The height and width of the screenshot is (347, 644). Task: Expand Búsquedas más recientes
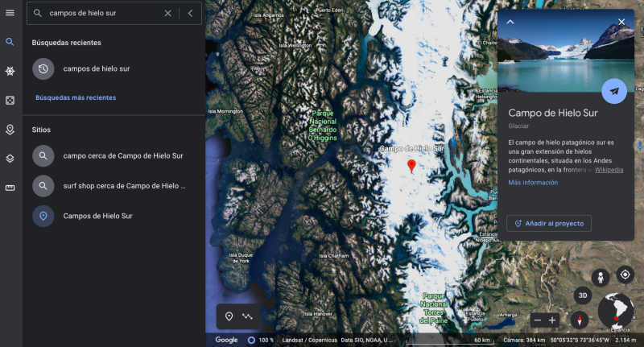pos(76,97)
